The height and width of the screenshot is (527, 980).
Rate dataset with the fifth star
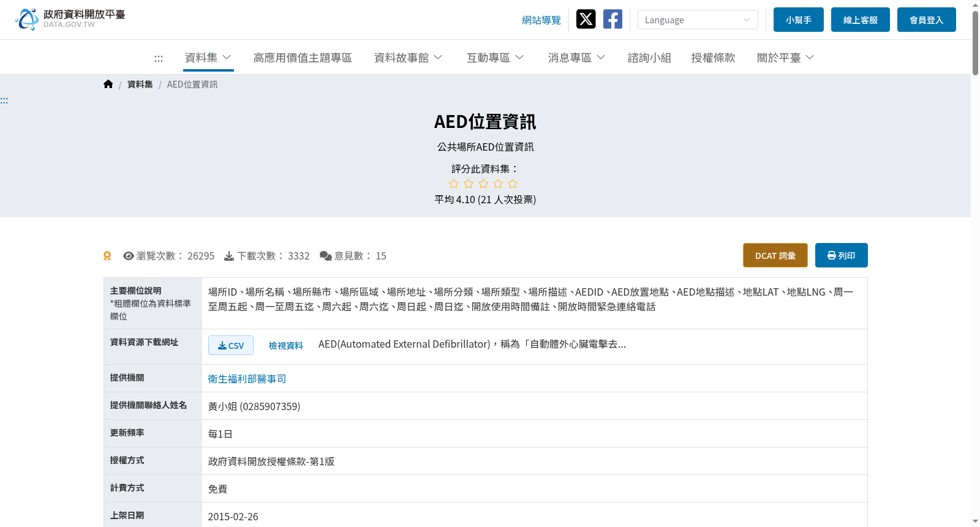click(x=513, y=184)
